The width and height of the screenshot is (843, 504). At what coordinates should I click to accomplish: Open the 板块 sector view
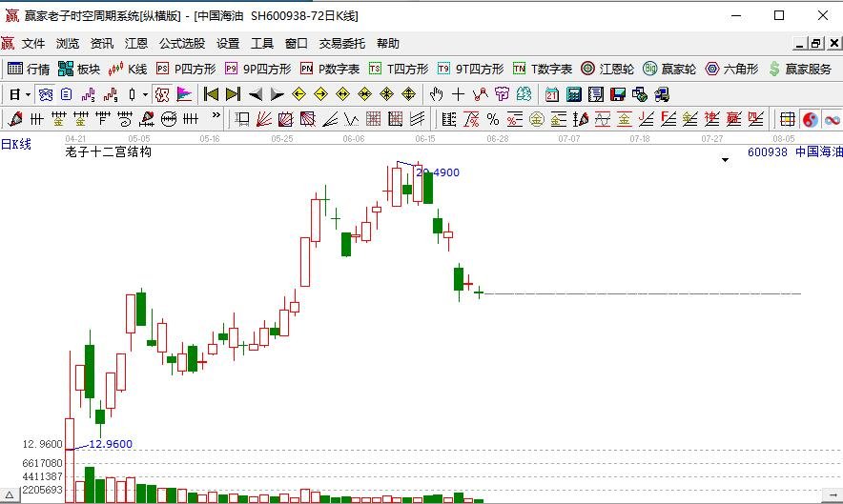79,69
